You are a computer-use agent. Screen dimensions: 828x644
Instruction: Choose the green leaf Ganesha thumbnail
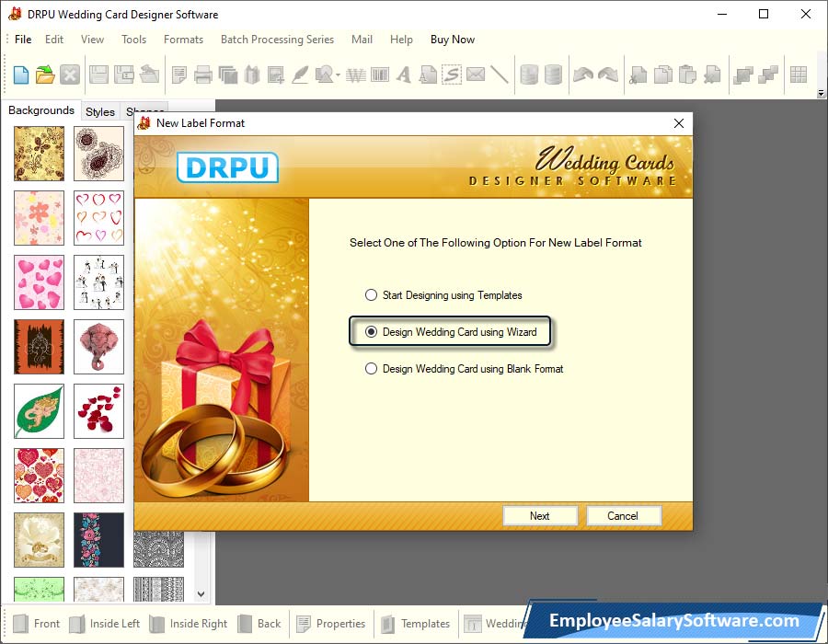pos(39,411)
